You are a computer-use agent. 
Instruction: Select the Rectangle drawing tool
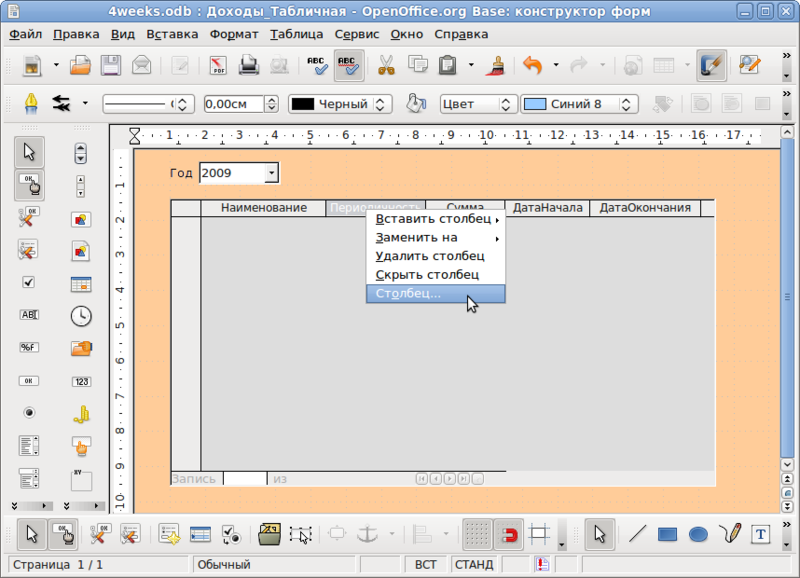pyautogui.click(x=667, y=535)
